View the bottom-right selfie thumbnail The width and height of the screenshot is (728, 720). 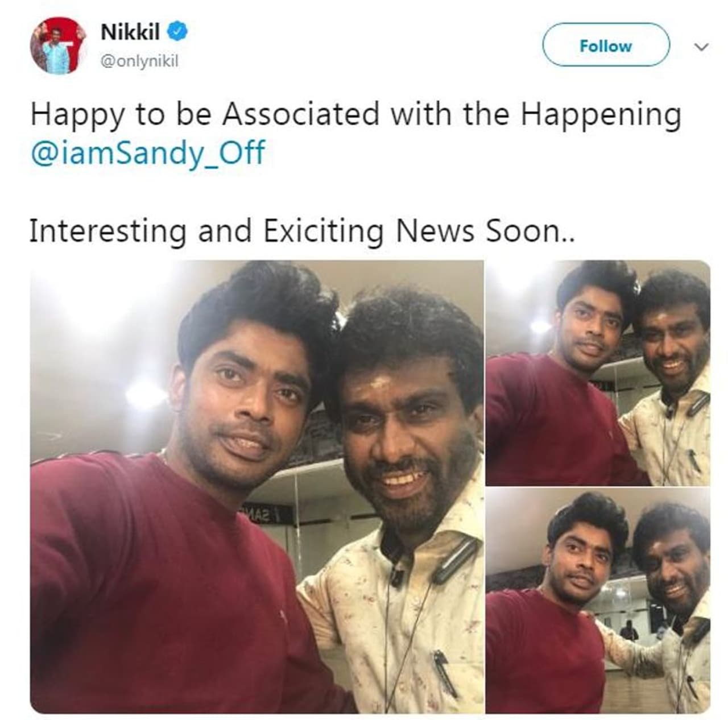tap(598, 601)
